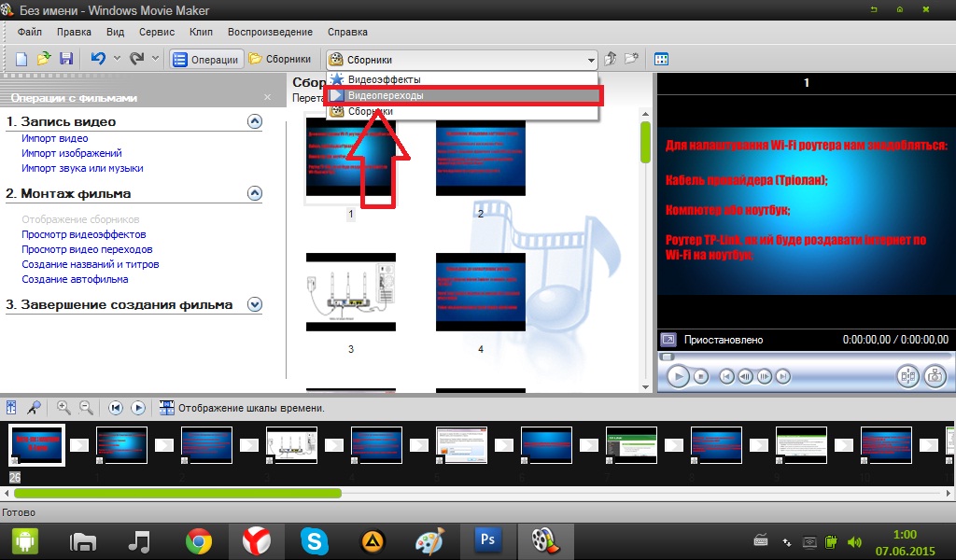Open the Справка menu
This screenshot has width=956, height=560.
coord(347,32)
